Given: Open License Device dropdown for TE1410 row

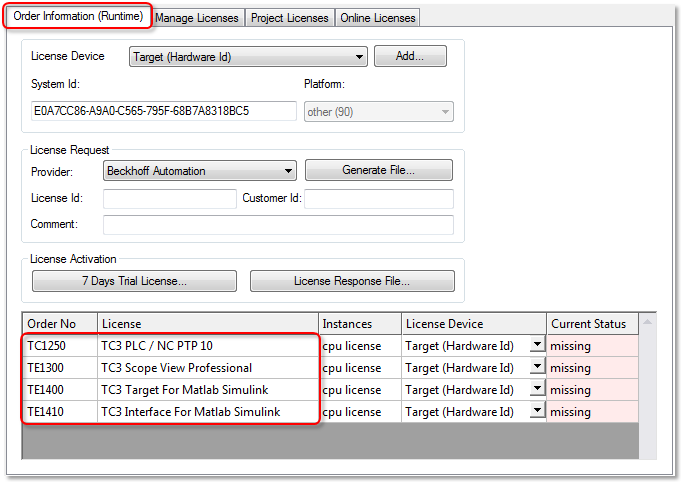Looking at the screenshot, I should pos(537,411).
